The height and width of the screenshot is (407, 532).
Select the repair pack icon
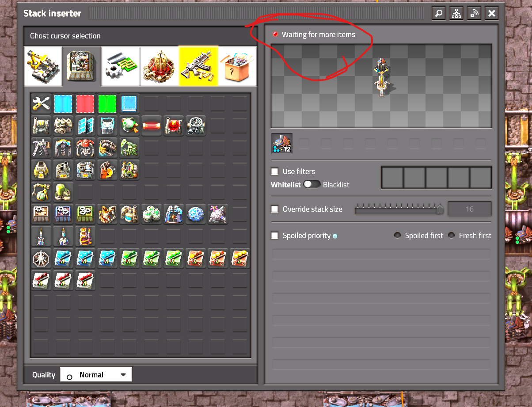(x=42, y=104)
